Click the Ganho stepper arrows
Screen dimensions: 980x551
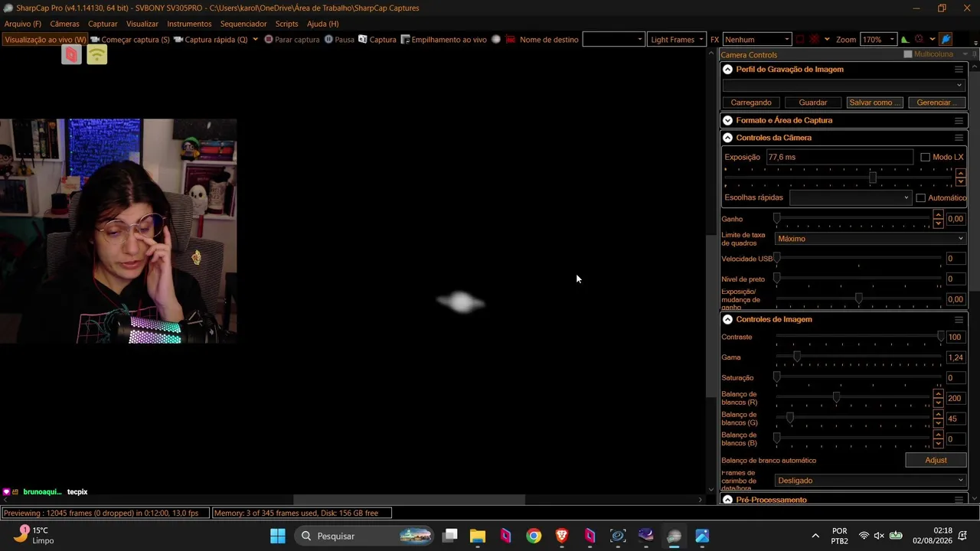click(938, 219)
